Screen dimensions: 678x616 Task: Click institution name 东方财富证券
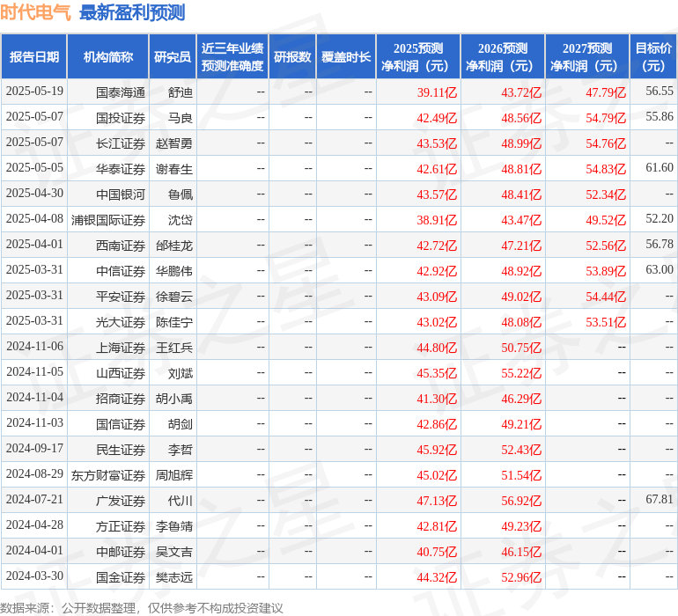[x=108, y=475]
